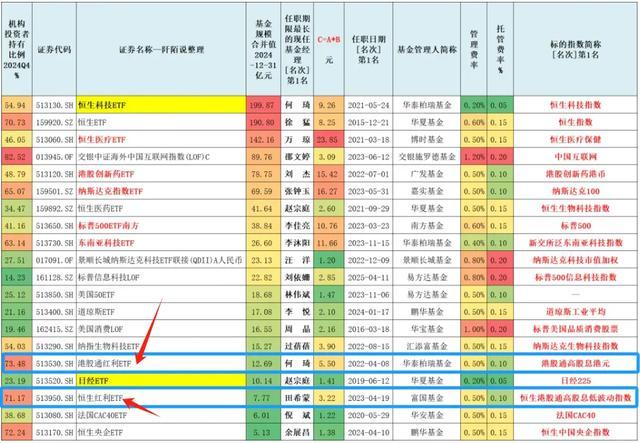Click date cell 2025-04-11
The height and width of the screenshot is (443, 640).
[x=369, y=277]
